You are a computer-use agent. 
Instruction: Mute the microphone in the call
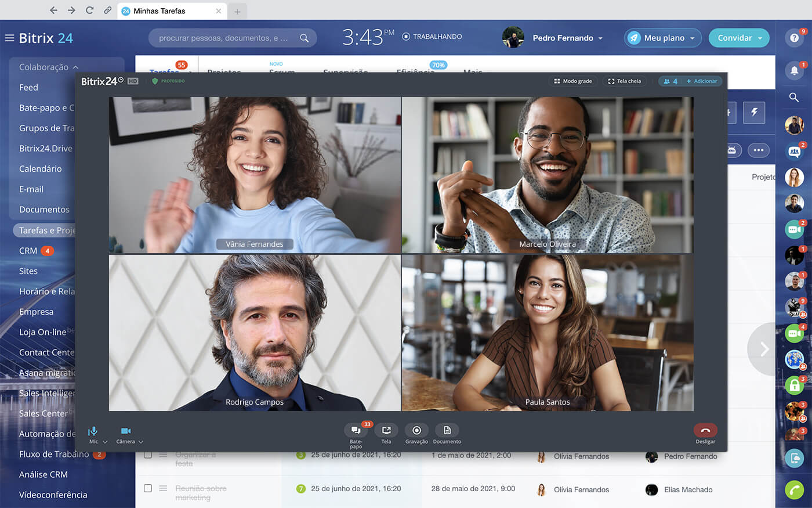[x=93, y=431]
